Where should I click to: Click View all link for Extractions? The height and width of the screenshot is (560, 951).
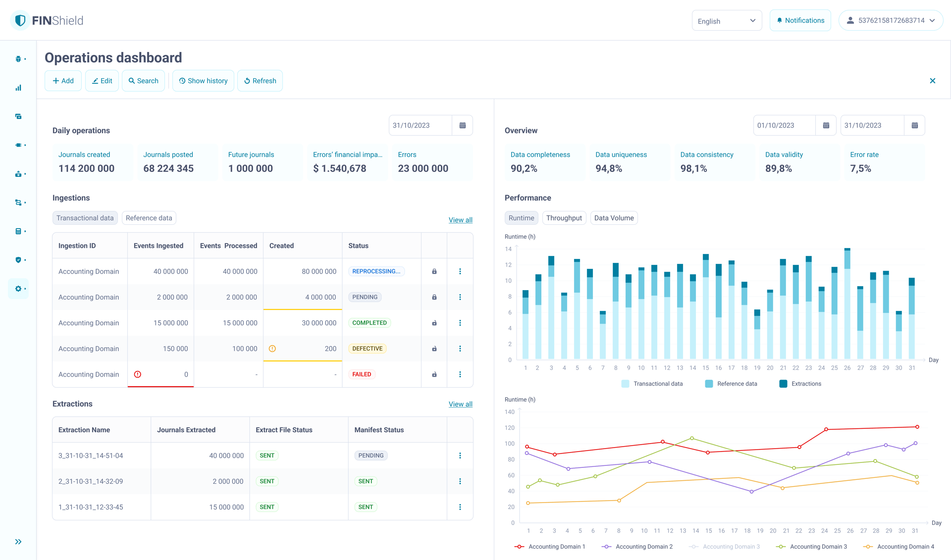(x=460, y=404)
